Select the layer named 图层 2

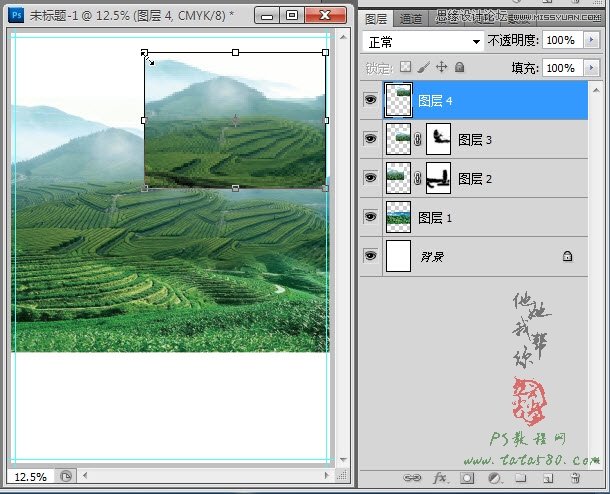pos(475,179)
